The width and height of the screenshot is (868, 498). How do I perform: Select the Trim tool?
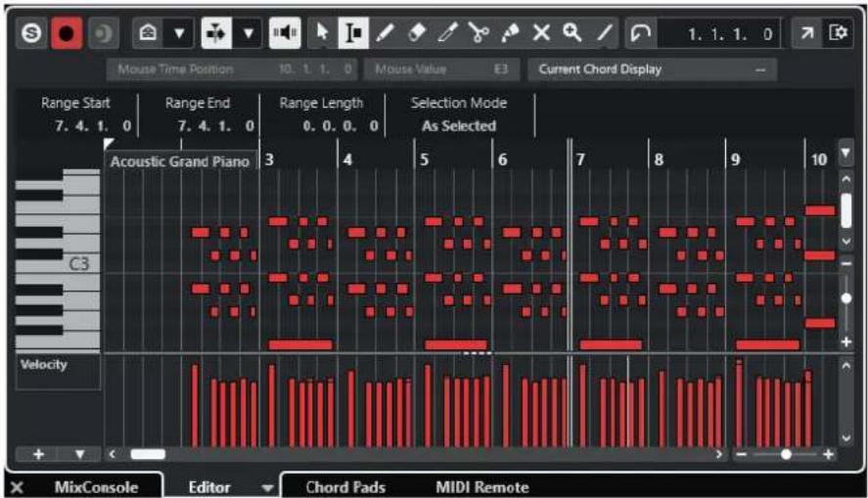point(447,33)
